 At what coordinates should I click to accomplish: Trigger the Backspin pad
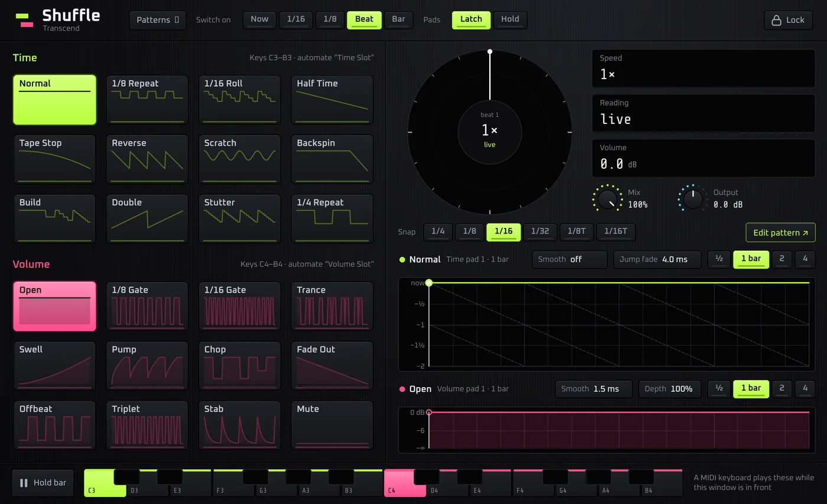pos(332,159)
